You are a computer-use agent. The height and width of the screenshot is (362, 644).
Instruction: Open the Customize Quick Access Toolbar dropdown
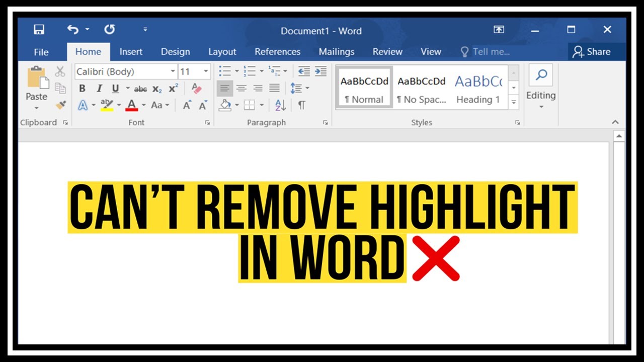click(145, 30)
